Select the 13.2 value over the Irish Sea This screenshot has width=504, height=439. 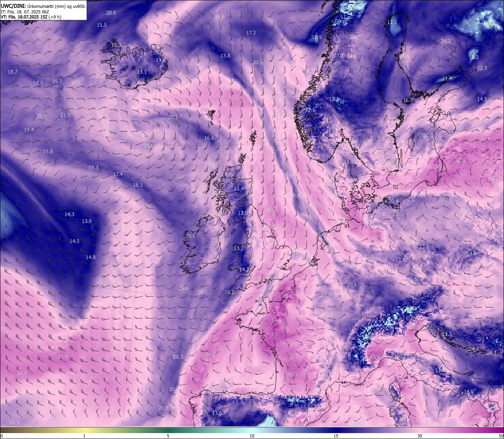(239, 248)
